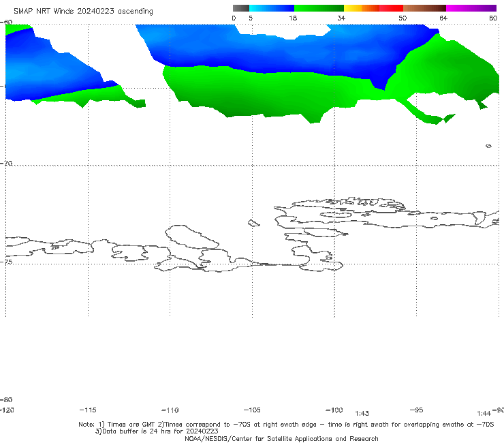The width and height of the screenshot is (504, 443).
Task: Click the yellow-orange segment of the color bar
Action: 361,8
